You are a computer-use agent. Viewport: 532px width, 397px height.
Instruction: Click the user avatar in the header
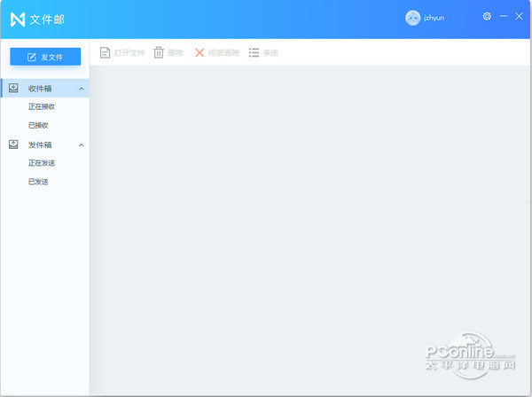coord(413,18)
